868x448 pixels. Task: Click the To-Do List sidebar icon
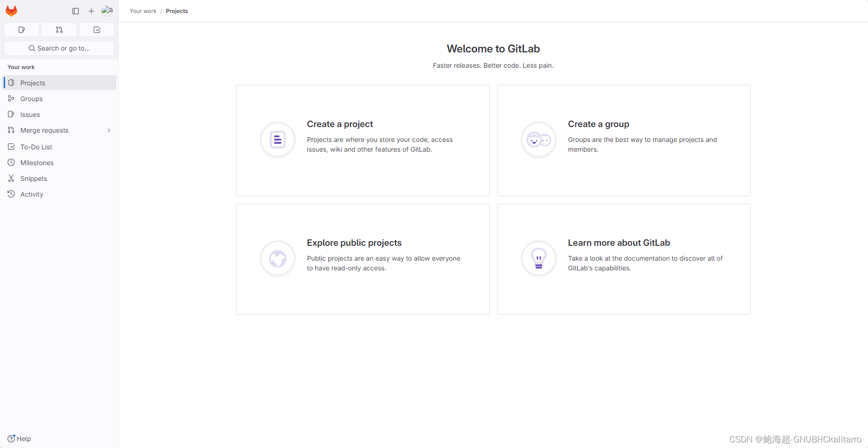point(11,147)
